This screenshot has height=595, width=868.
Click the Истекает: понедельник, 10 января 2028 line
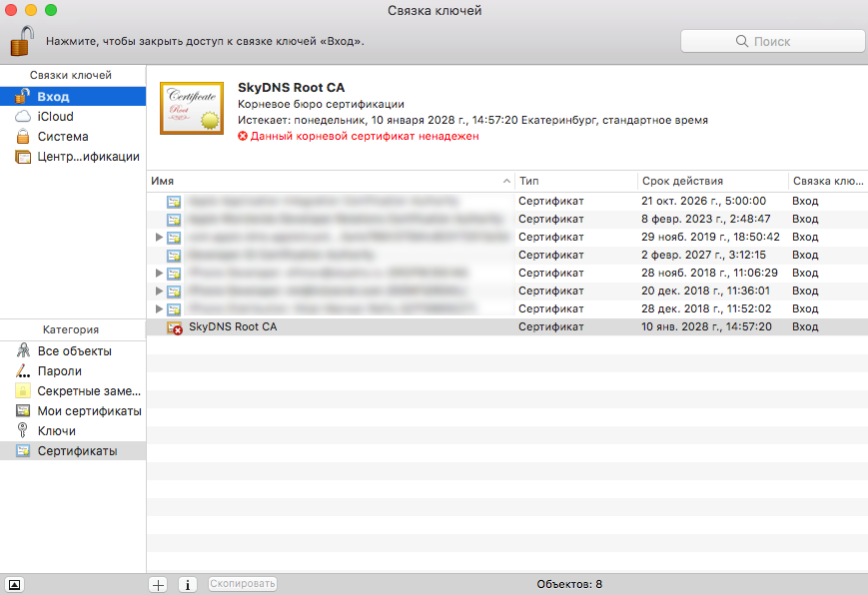[472, 120]
